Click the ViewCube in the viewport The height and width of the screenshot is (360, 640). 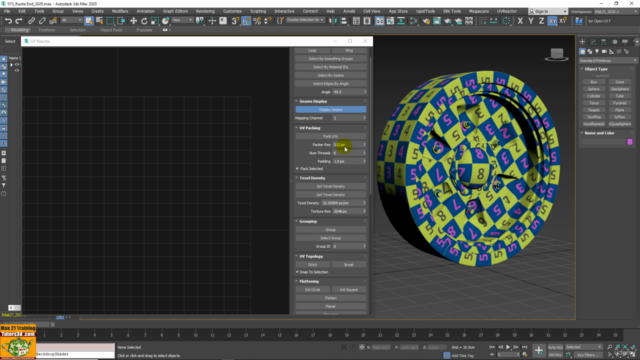click(x=557, y=54)
